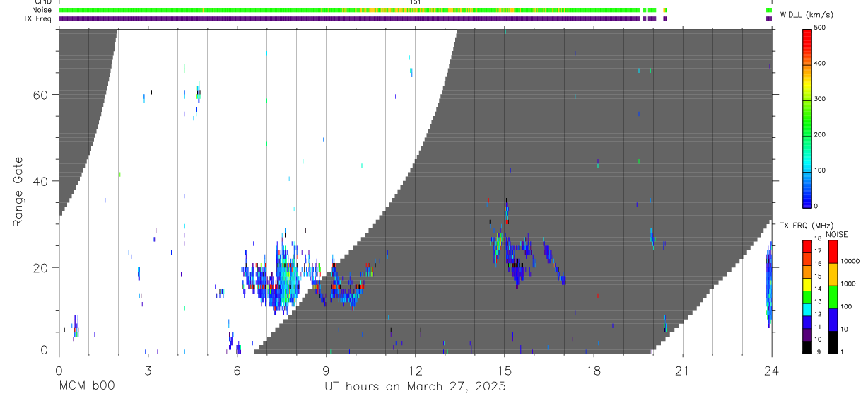
Task: Select the 12 hour tick label on time axis
Action: pos(415,371)
